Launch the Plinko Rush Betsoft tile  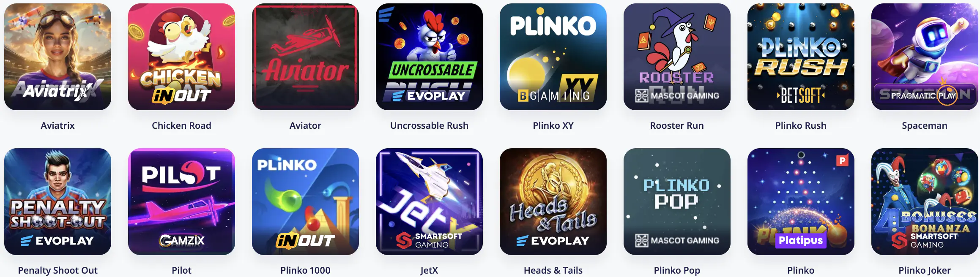pyautogui.click(x=801, y=57)
